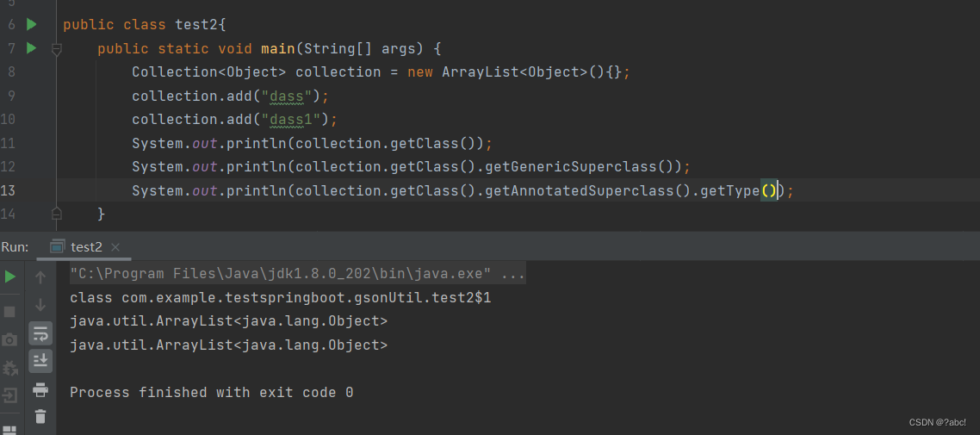
Task: Run class test2 from line 6 gutter arrow
Action: 31,24
